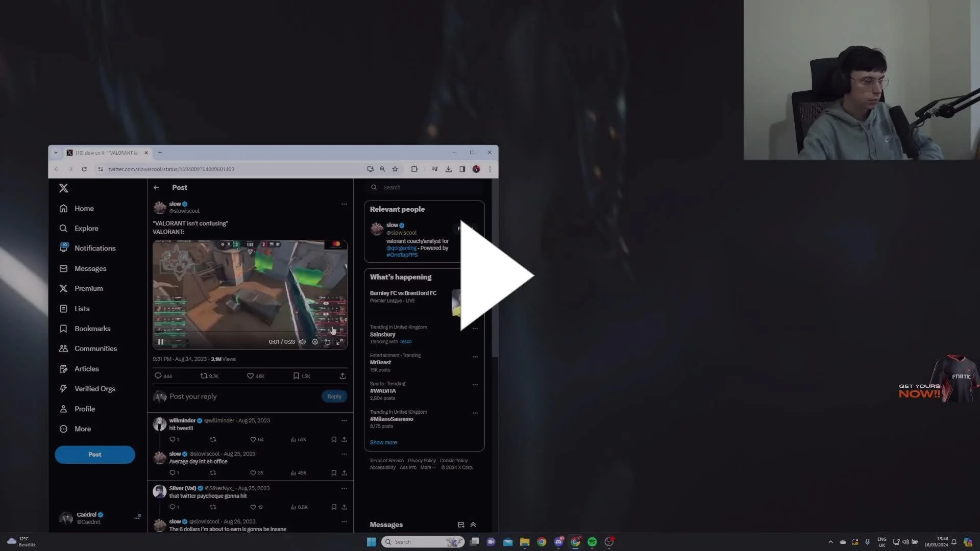Mute the video volume icon

coord(302,342)
